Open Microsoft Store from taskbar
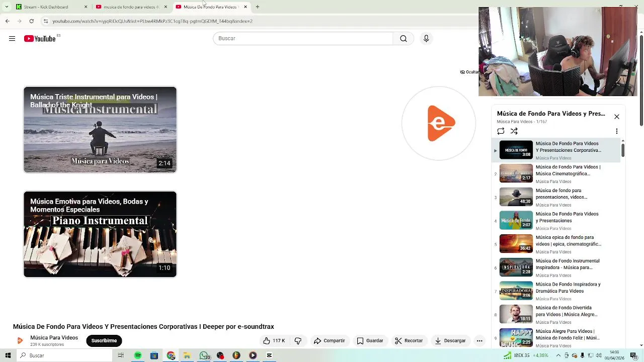Screen dimensions: 644x362 tap(154, 355)
